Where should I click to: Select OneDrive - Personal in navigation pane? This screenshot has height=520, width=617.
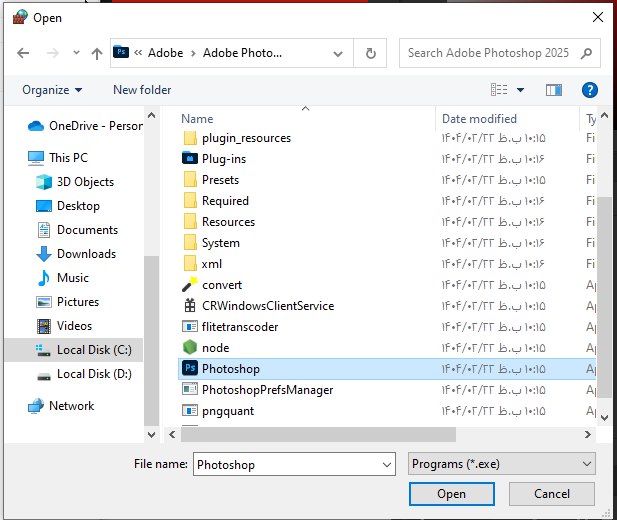pos(85,126)
